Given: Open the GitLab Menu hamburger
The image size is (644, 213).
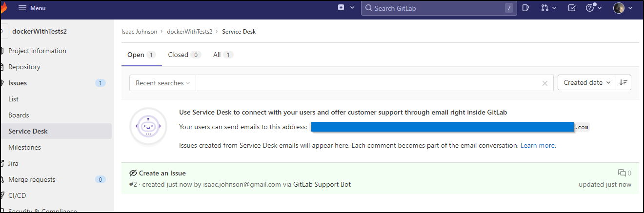Looking at the screenshot, I should [32, 8].
